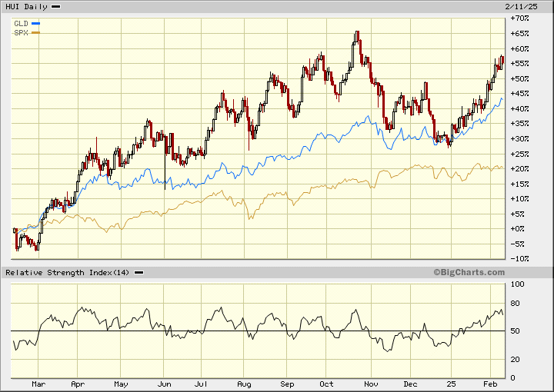Click the +50% axis label
The width and height of the screenshot is (554, 392).
519,78
